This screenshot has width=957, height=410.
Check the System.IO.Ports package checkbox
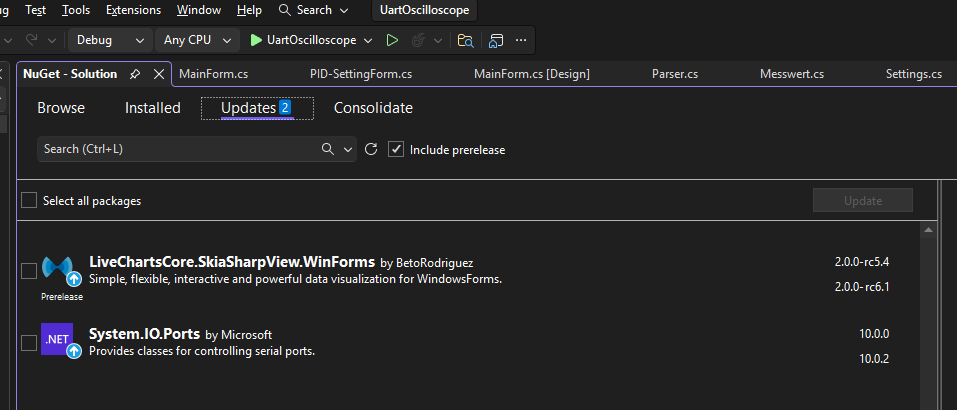[x=29, y=343]
